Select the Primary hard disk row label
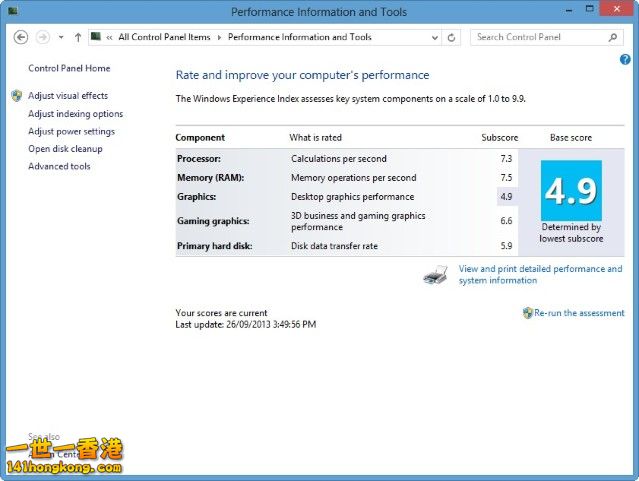The width and height of the screenshot is (639, 481). [214, 246]
